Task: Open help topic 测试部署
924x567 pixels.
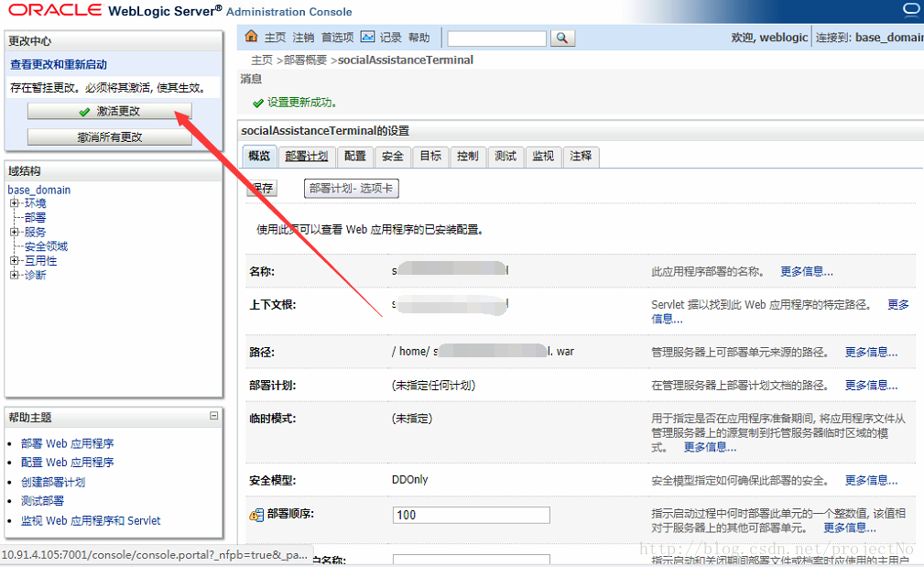Action: click(x=42, y=501)
